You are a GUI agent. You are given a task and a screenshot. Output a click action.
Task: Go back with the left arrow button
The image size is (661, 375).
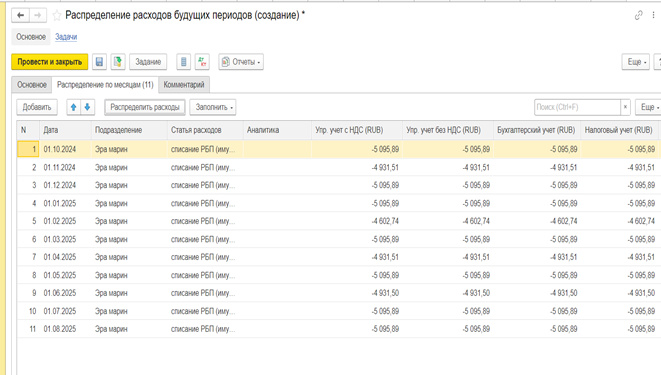point(20,16)
